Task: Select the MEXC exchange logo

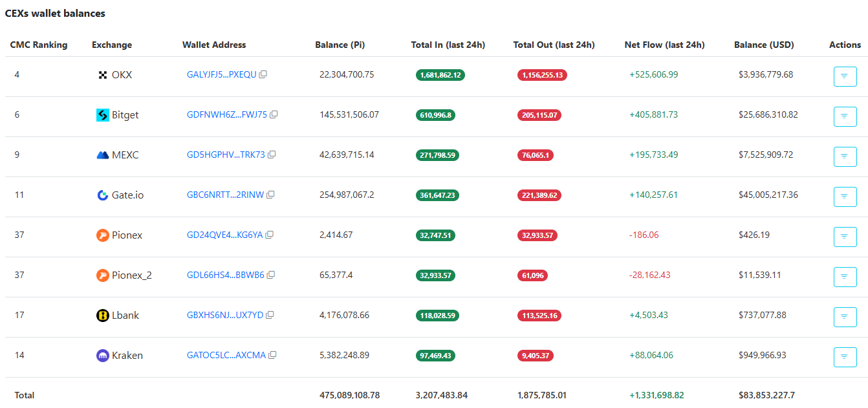Action: pos(103,155)
